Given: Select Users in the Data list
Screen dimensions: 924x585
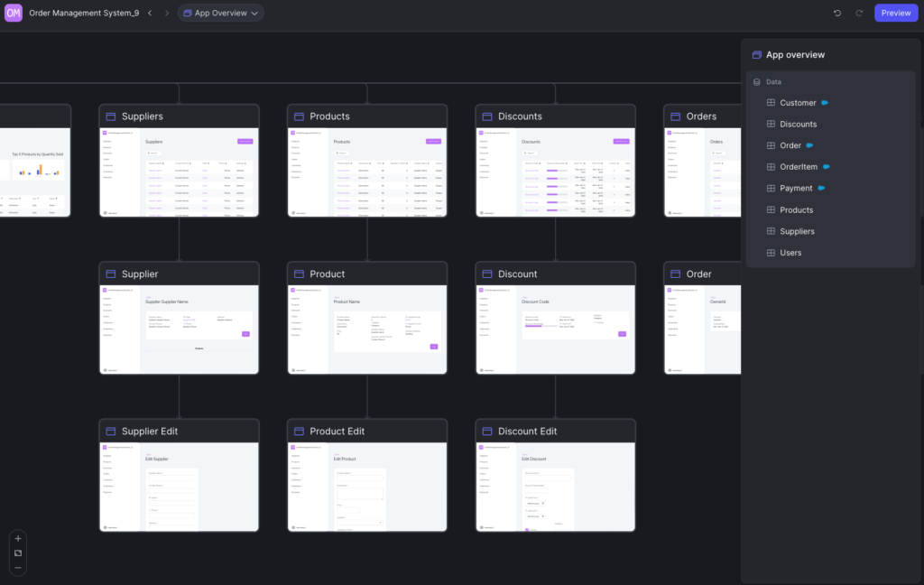Looking at the screenshot, I should (792, 252).
